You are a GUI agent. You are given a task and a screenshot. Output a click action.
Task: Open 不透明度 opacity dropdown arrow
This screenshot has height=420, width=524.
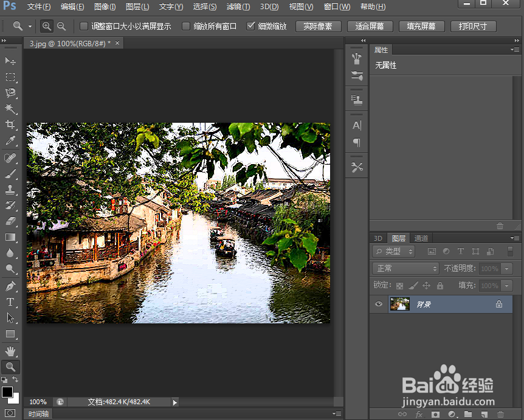(x=507, y=269)
